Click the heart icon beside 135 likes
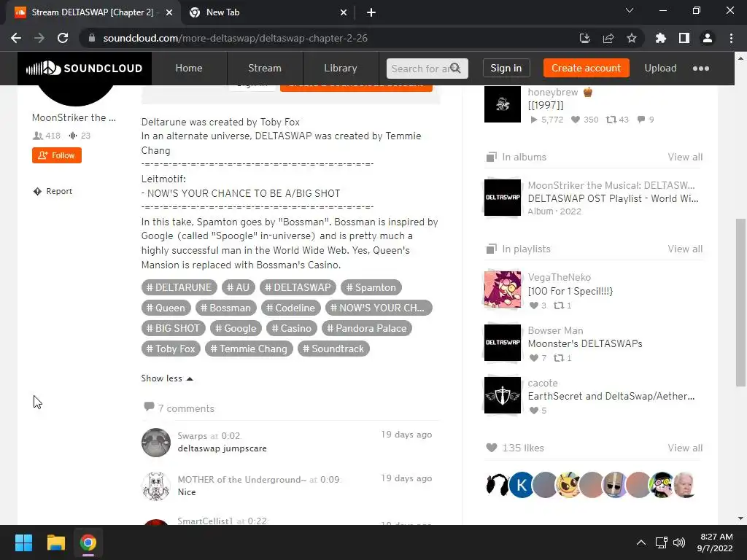Screen dimensions: 747x560 pyautogui.click(x=491, y=448)
